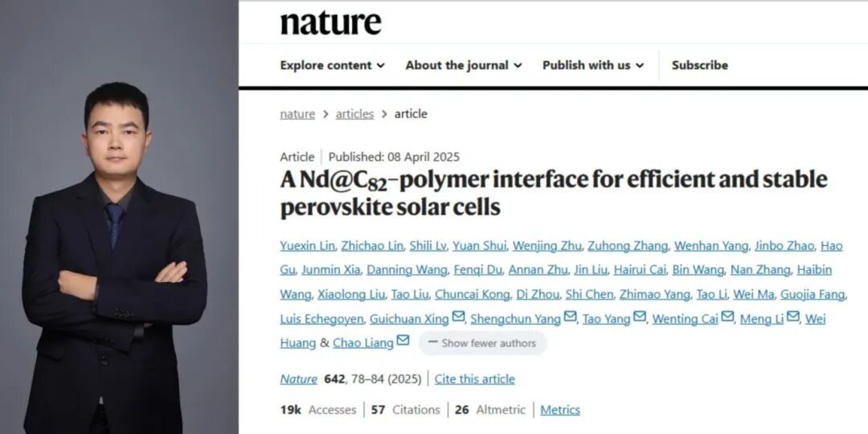Collapse list with Show fewer authors

point(482,343)
